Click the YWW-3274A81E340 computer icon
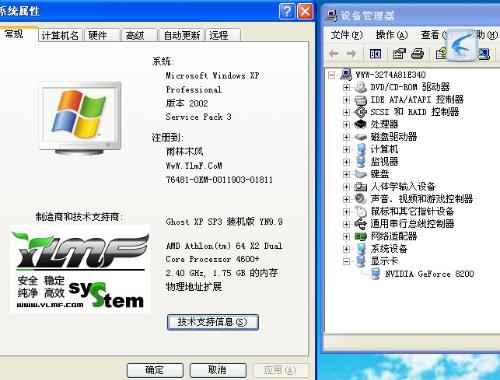Viewport: 500px width, 380px height. [346, 74]
